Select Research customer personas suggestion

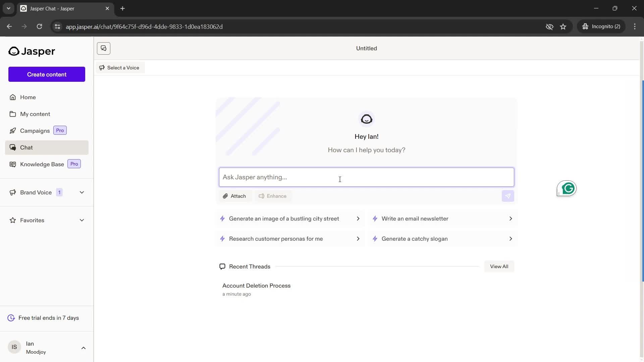click(x=290, y=239)
